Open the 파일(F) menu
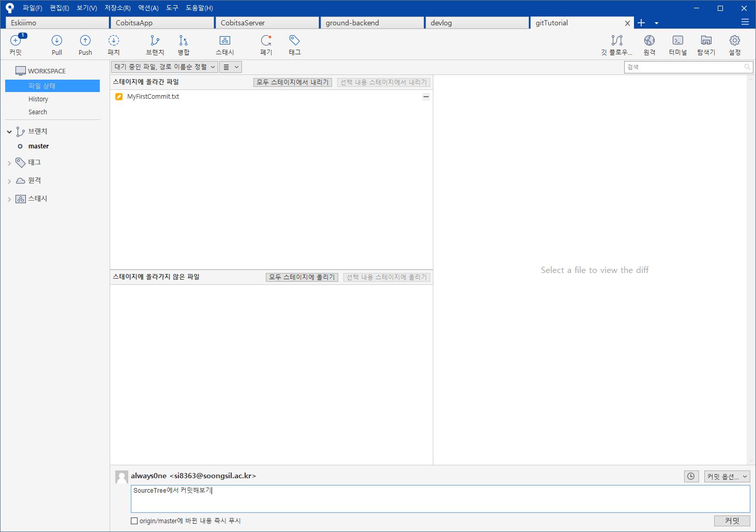The image size is (756, 532). pyautogui.click(x=33, y=8)
